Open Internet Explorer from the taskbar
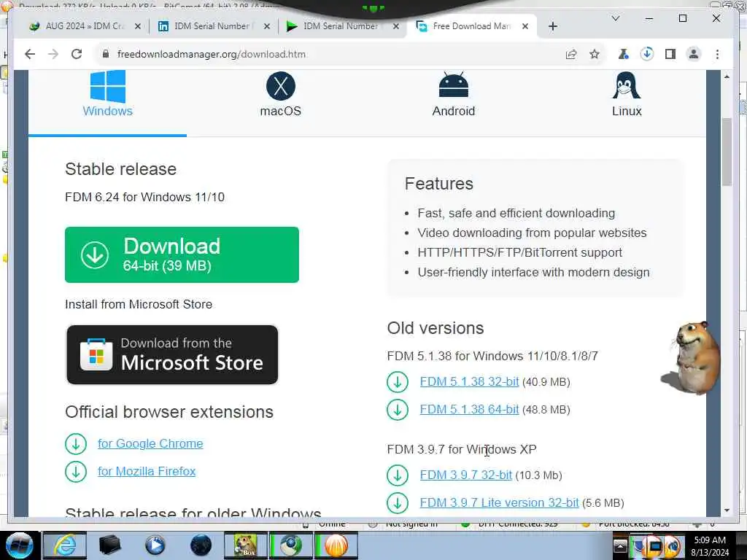Viewport: 747px width, 560px height. [x=65, y=545]
